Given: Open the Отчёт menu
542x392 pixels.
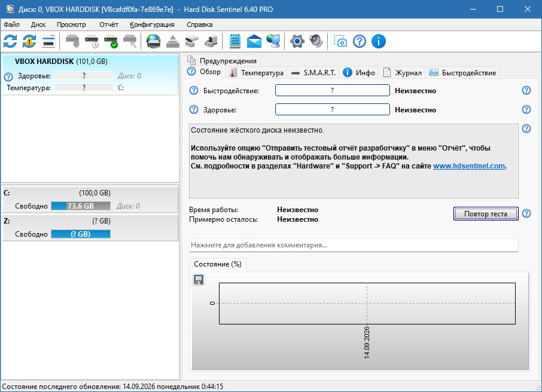Looking at the screenshot, I should point(109,24).
